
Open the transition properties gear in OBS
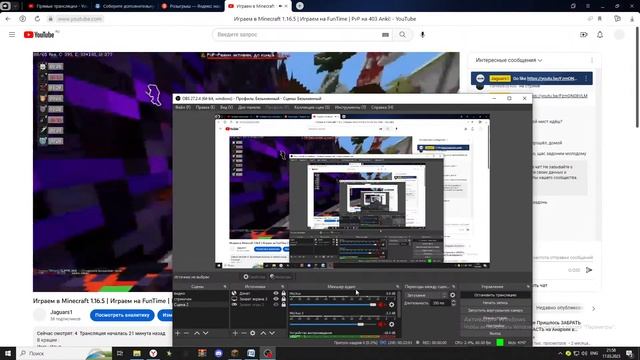point(452,295)
